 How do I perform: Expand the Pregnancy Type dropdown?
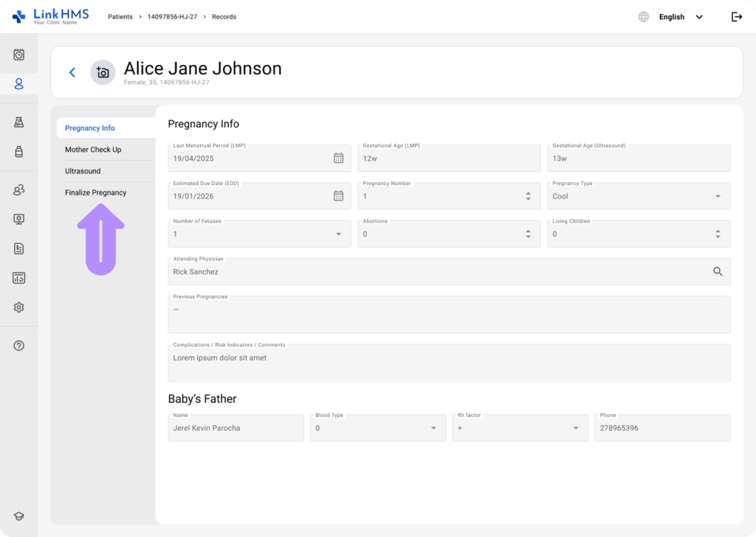[718, 196]
